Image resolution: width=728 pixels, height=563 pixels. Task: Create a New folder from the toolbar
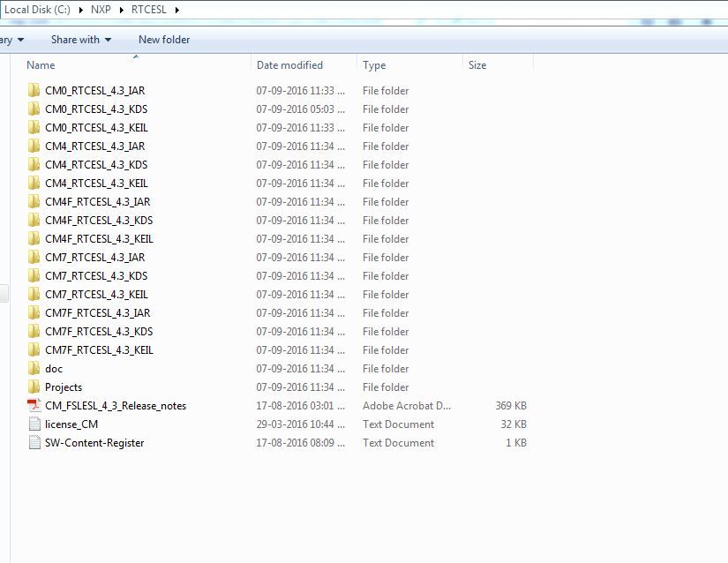tap(164, 40)
